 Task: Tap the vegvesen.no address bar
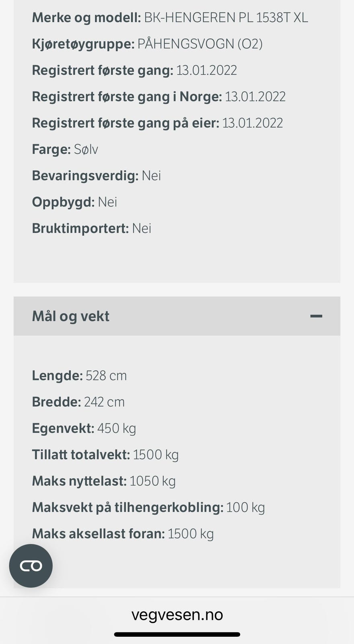click(177, 615)
